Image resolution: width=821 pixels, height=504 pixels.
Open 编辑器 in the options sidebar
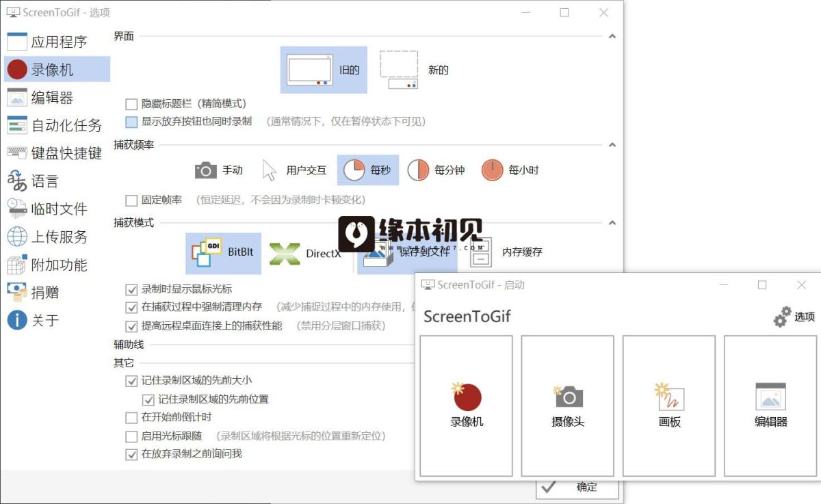pos(57,97)
